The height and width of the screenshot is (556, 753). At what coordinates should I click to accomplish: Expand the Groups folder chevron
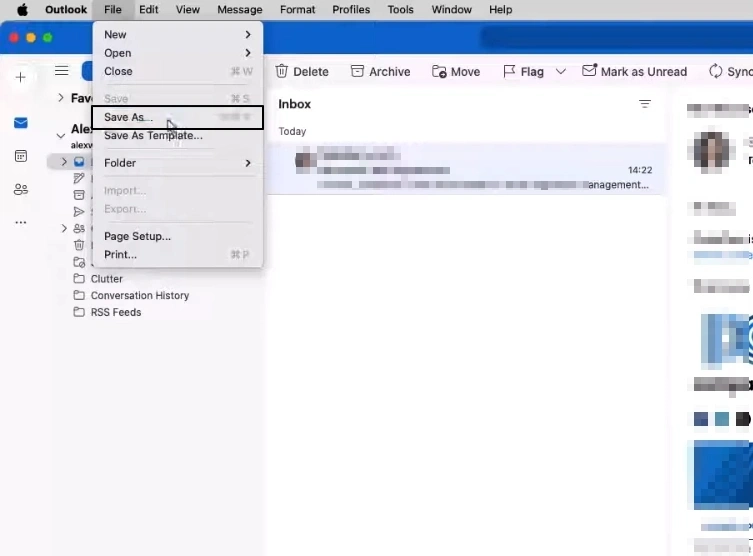point(64,228)
